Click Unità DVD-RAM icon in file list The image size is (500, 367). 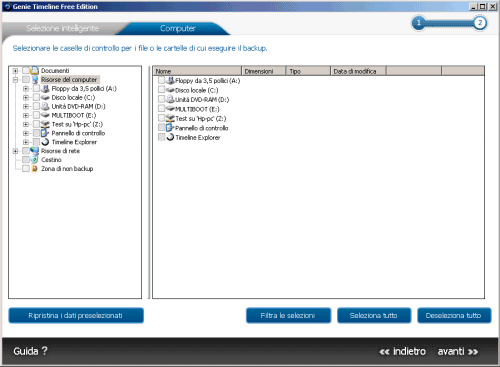pos(170,99)
